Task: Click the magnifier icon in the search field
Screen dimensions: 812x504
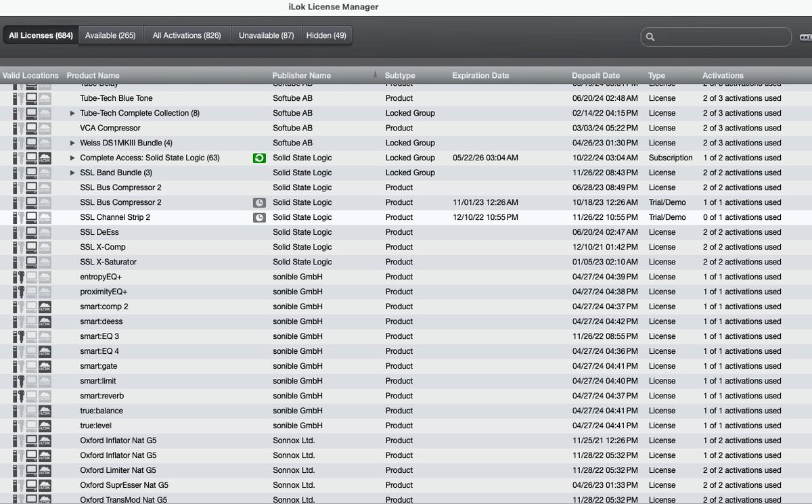Action: click(650, 37)
